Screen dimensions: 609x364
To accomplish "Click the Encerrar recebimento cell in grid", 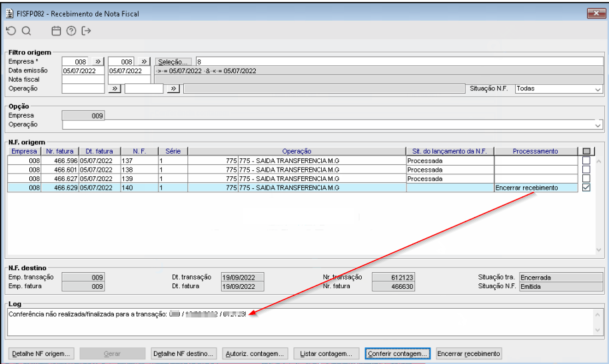I will pos(536,188).
